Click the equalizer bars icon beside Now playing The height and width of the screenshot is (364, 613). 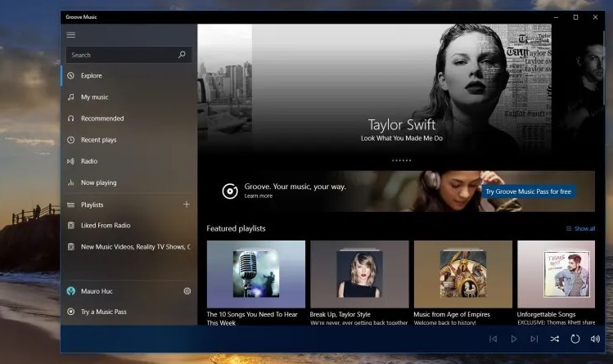(x=70, y=182)
